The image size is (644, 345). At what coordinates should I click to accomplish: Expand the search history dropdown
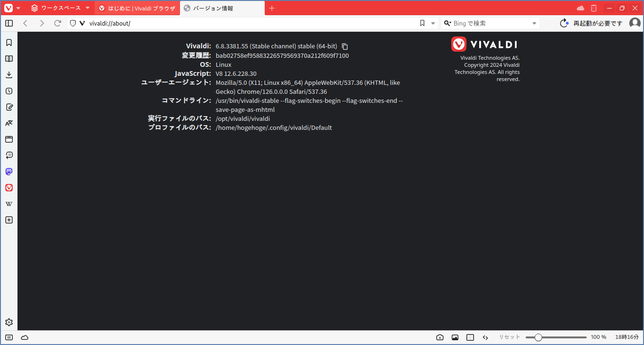pos(535,23)
